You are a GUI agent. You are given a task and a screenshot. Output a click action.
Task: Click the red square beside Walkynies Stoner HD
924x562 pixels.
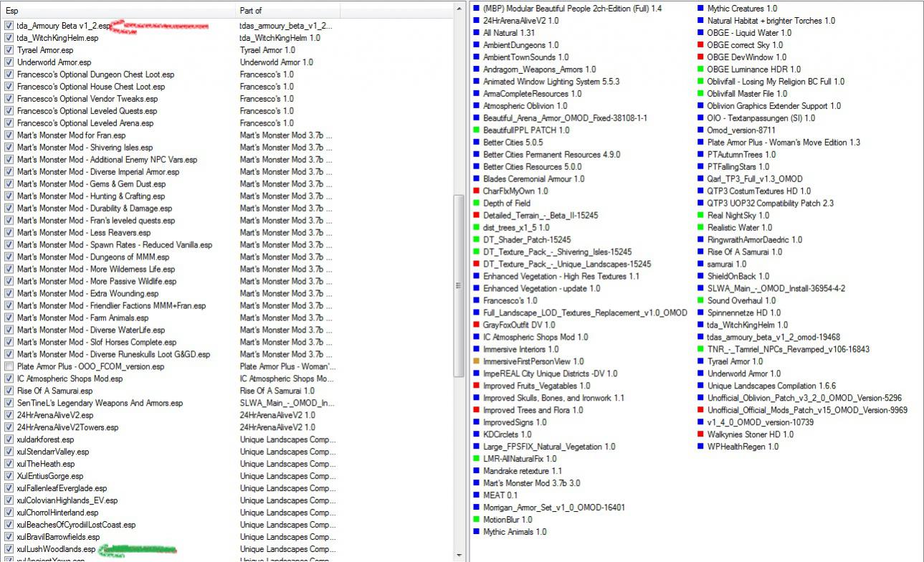(700, 434)
